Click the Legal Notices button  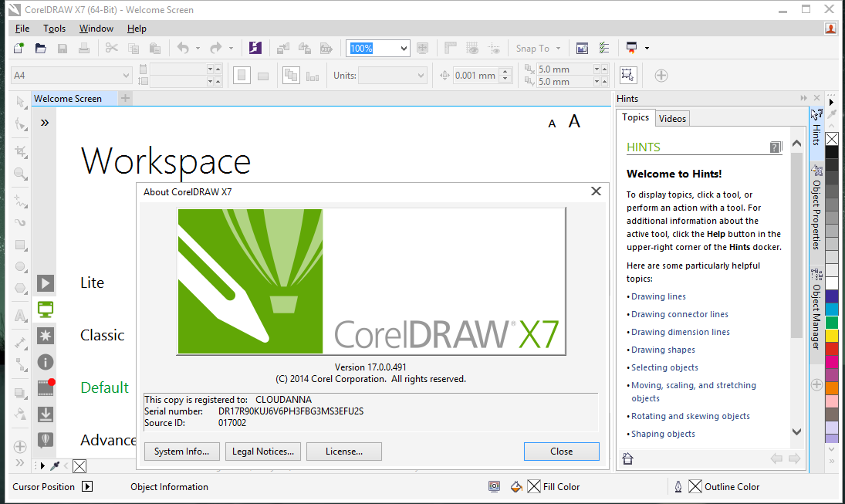point(263,452)
